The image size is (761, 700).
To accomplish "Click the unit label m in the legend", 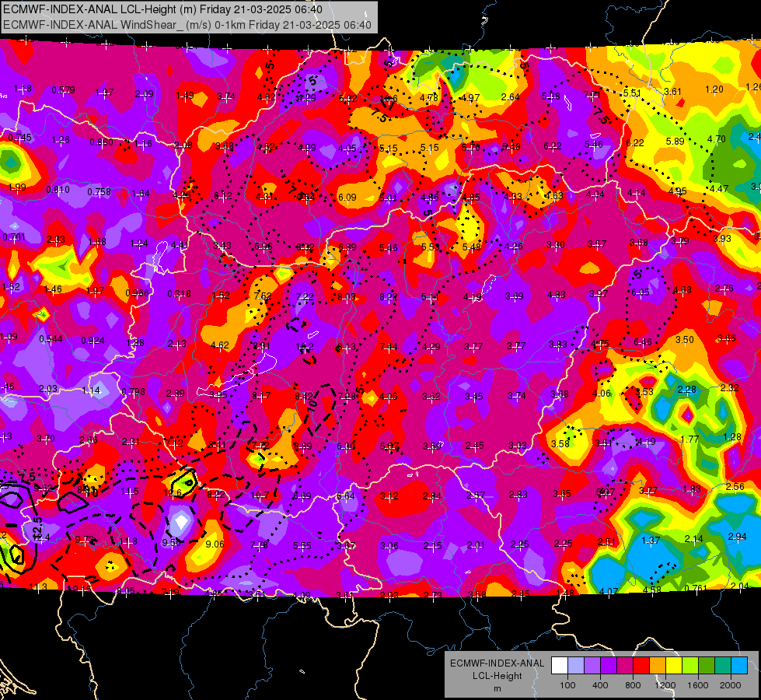I will point(497,689).
